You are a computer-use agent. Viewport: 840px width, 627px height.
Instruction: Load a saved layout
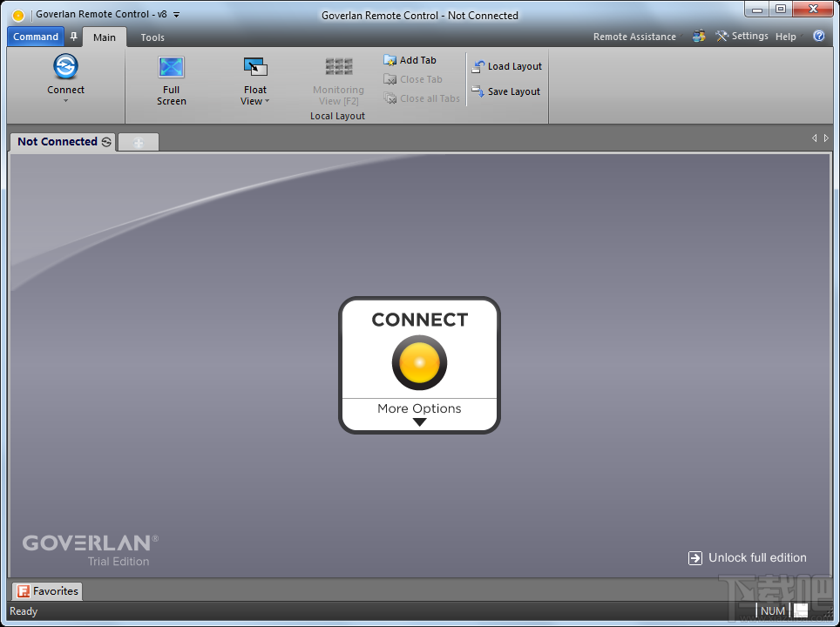click(x=507, y=66)
